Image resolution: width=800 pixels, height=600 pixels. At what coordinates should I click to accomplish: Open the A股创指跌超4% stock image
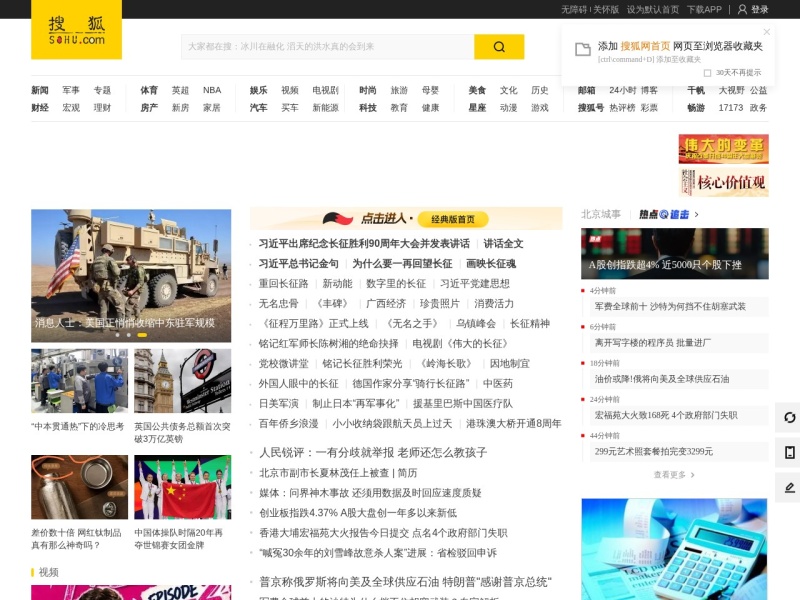(674, 254)
